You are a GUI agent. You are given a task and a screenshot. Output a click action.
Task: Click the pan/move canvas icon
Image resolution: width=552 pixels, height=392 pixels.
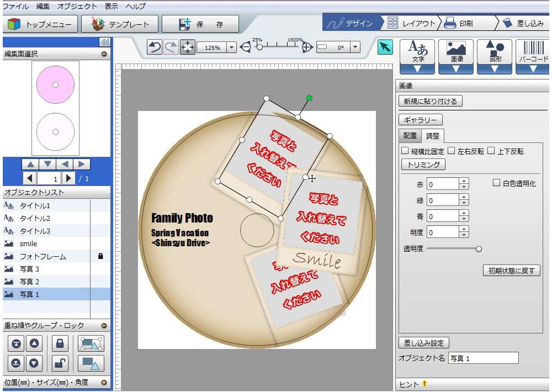pos(188,47)
